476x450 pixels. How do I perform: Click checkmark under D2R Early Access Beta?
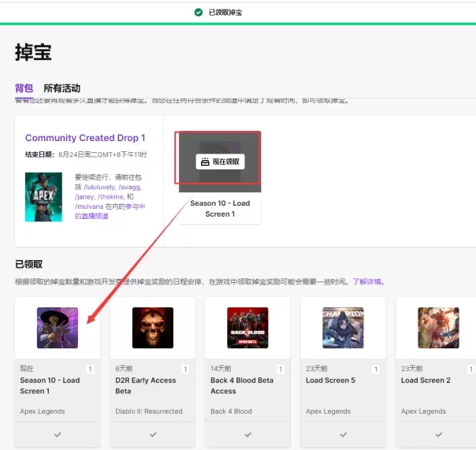[x=153, y=434]
